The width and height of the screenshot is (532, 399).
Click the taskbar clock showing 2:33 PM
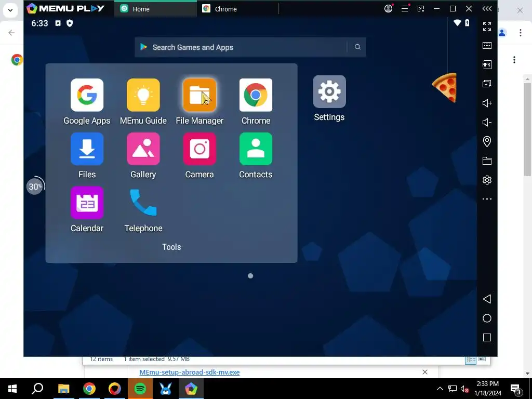[x=488, y=389]
